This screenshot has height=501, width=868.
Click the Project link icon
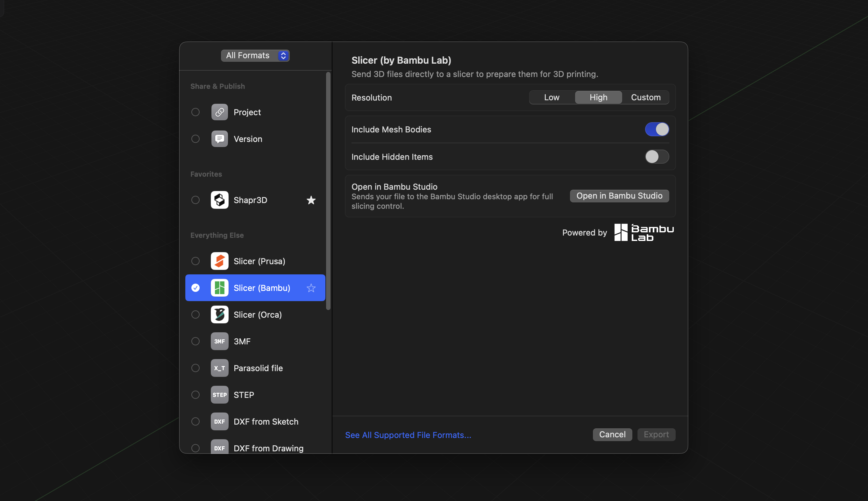(220, 112)
